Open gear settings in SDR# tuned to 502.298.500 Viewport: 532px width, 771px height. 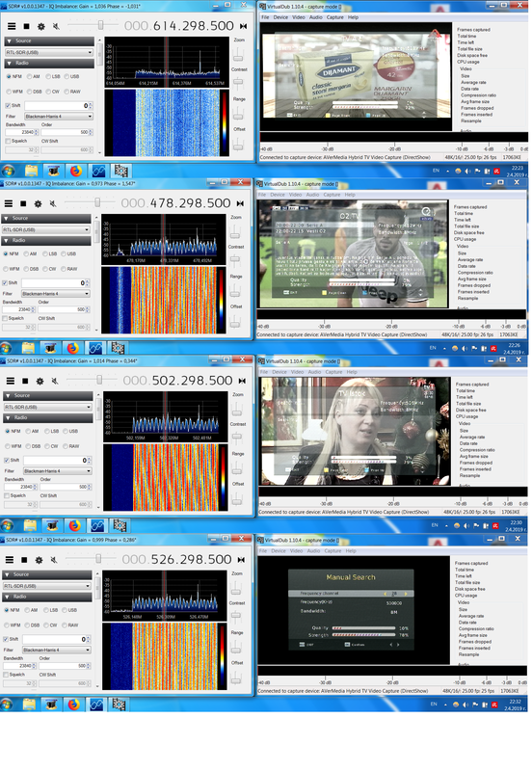(x=40, y=381)
